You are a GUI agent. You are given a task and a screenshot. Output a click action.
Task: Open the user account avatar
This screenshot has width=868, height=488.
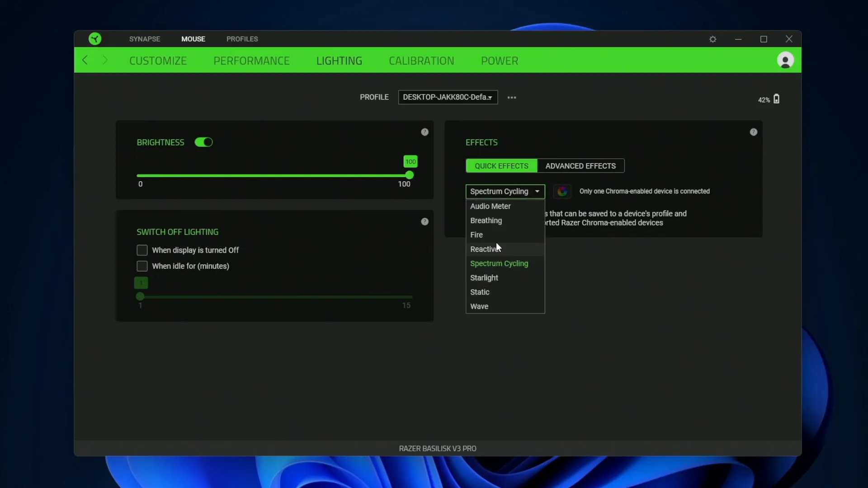pos(785,60)
